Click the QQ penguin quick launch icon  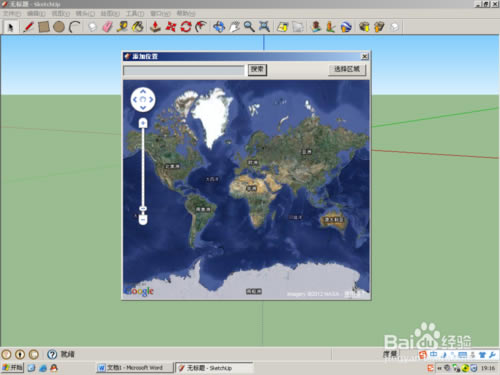tap(54, 368)
